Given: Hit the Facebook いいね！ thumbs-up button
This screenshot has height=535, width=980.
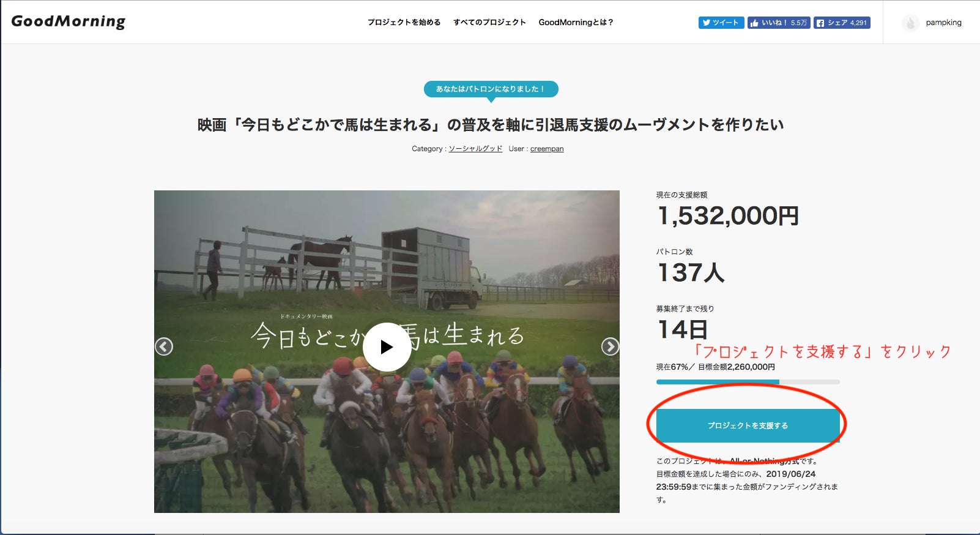Looking at the screenshot, I should click(x=778, y=23).
